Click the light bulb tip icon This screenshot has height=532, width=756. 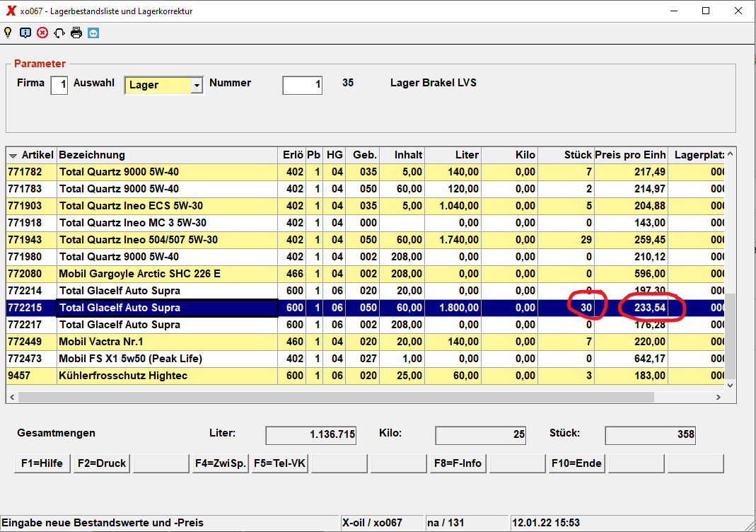[8, 33]
